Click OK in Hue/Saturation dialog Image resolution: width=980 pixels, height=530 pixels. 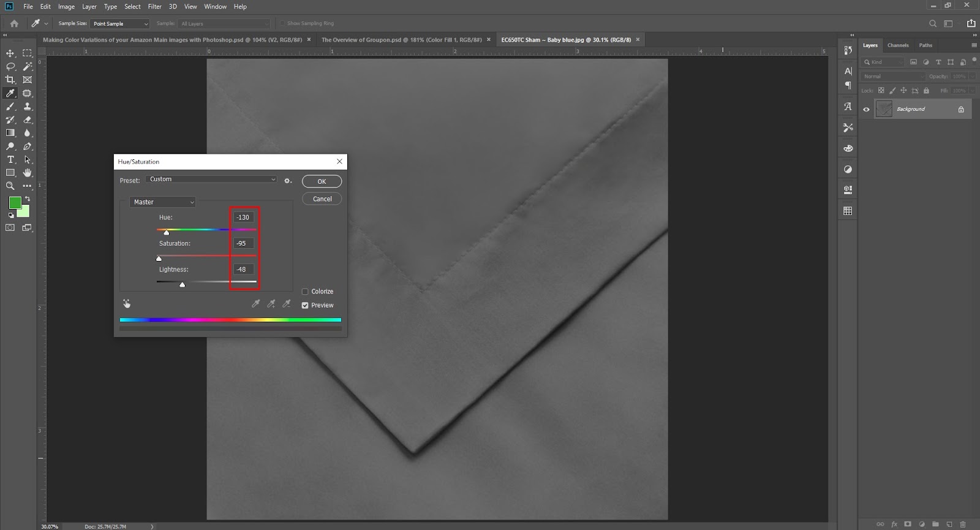pyautogui.click(x=322, y=181)
